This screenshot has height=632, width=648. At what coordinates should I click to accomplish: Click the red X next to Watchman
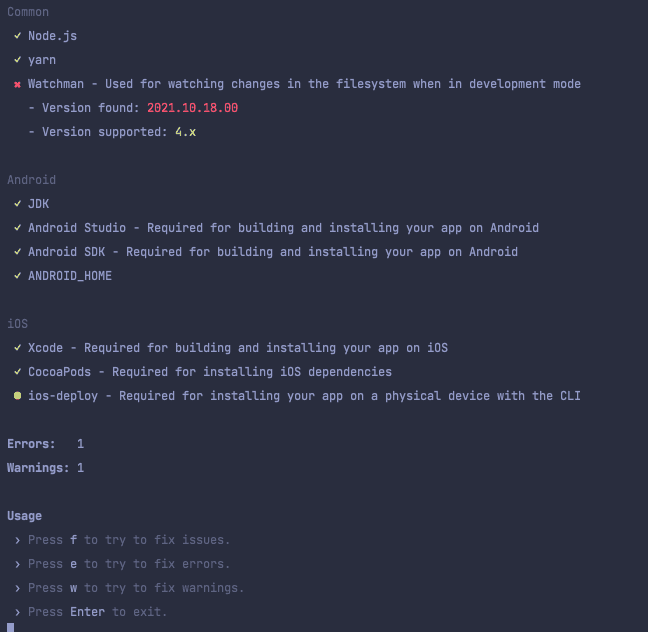click(18, 85)
